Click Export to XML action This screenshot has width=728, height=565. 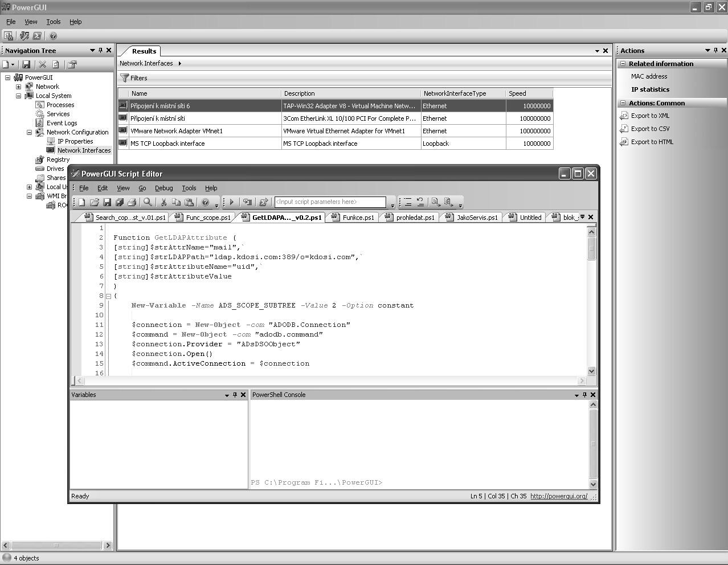tap(650, 116)
